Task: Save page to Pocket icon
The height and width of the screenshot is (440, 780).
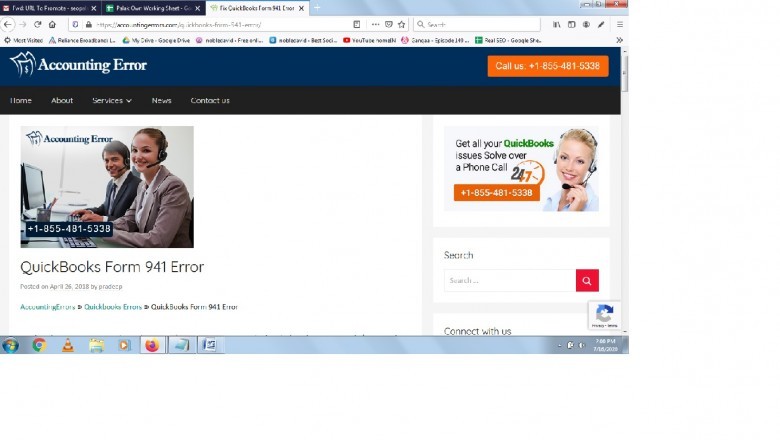Action: 389,24
